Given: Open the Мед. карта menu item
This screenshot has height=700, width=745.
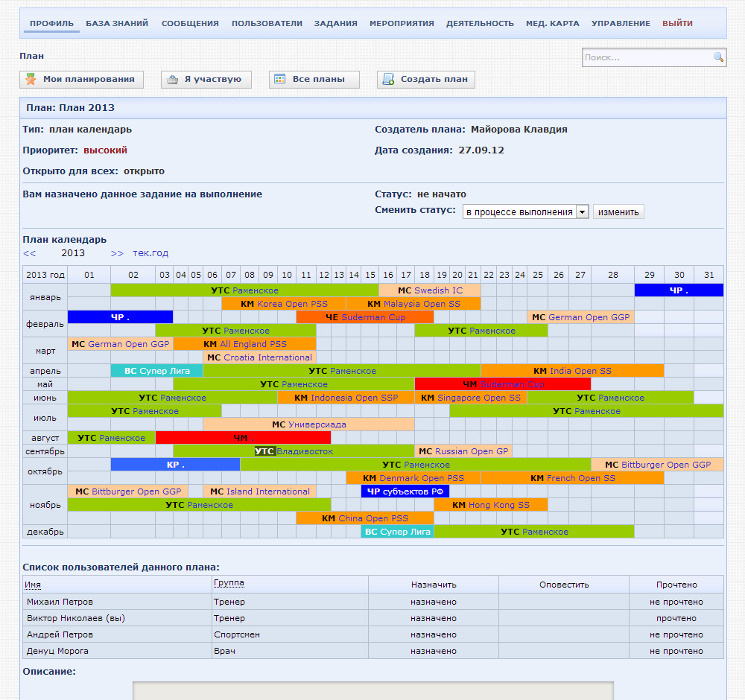Looking at the screenshot, I should click(552, 23).
